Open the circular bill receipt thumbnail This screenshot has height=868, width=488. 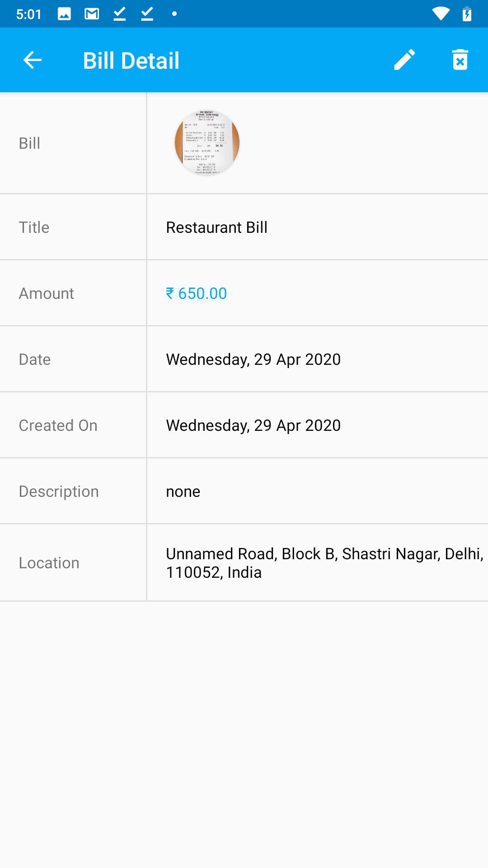coord(207,143)
